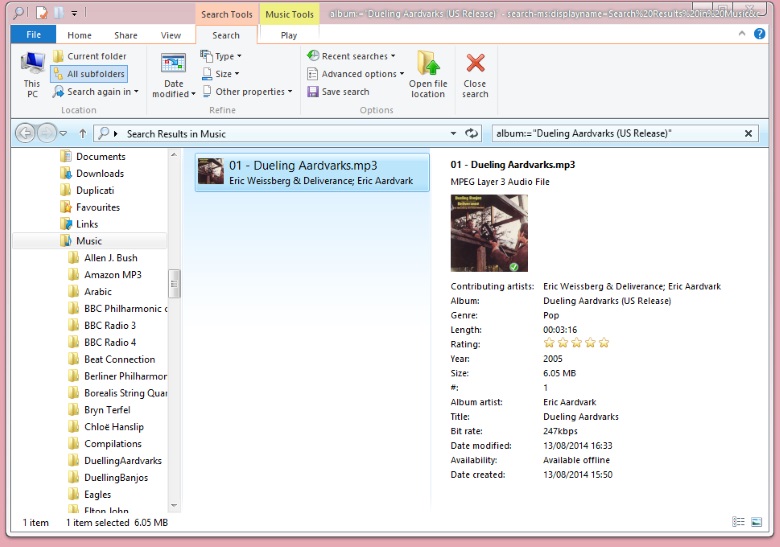780x547 pixels.
Task: Expand the Size refine dropdown
Action: [x=221, y=74]
